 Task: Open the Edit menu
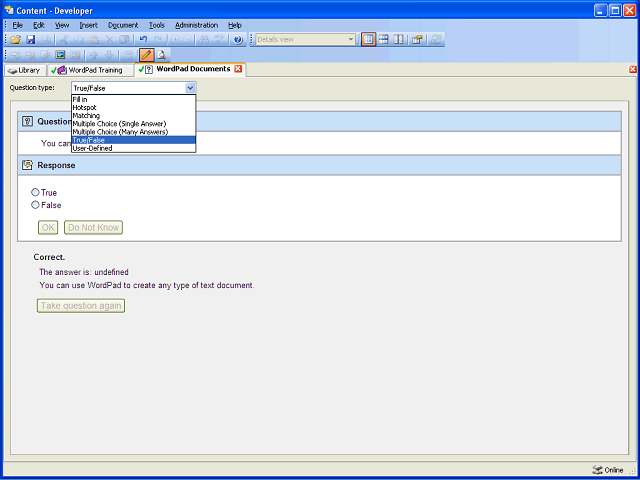click(39, 25)
